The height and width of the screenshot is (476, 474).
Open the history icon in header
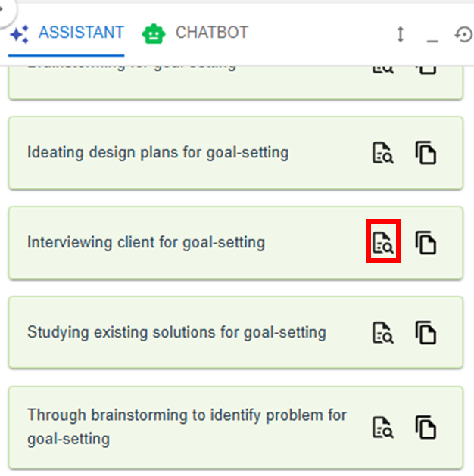click(x=463, y=35)
